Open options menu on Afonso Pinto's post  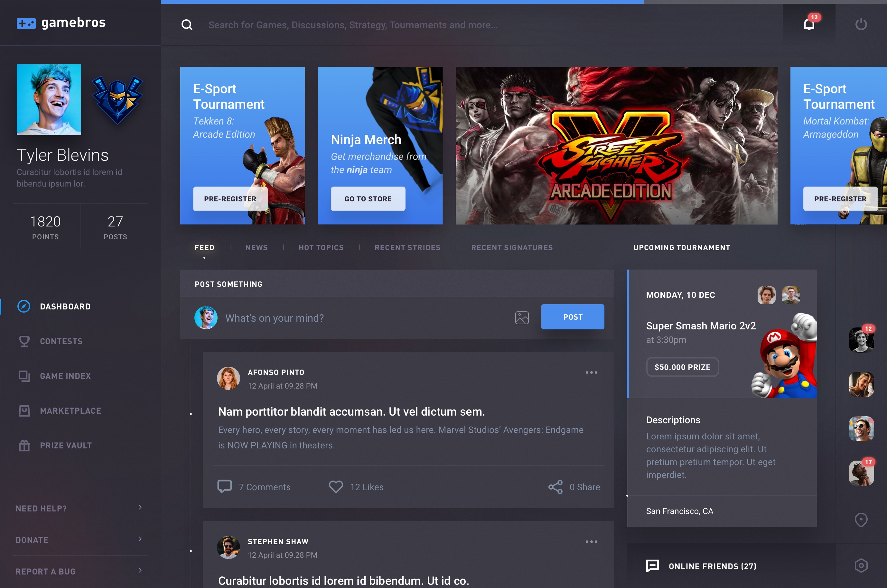(591, 372)
